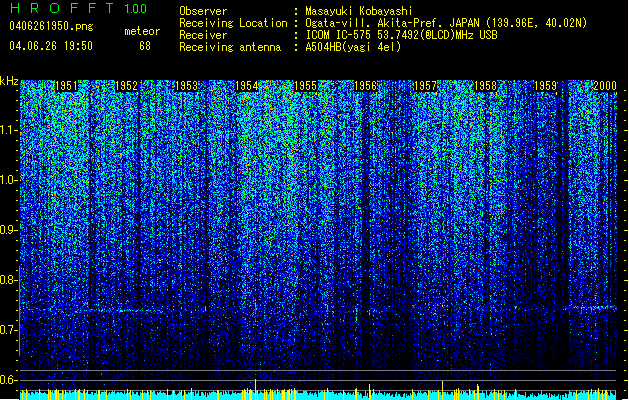Click the 1954 time marker

246,86
